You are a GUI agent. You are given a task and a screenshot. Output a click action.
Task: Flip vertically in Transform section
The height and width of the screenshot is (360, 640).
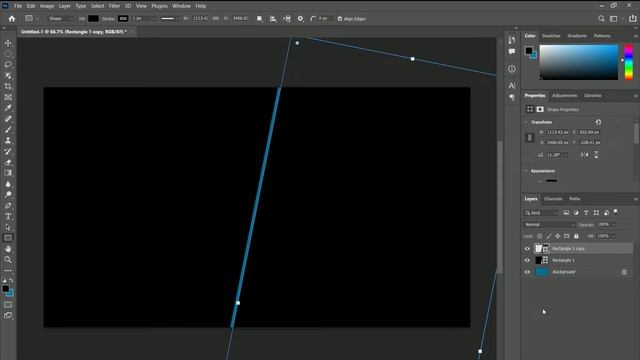[x=596, y=155]
